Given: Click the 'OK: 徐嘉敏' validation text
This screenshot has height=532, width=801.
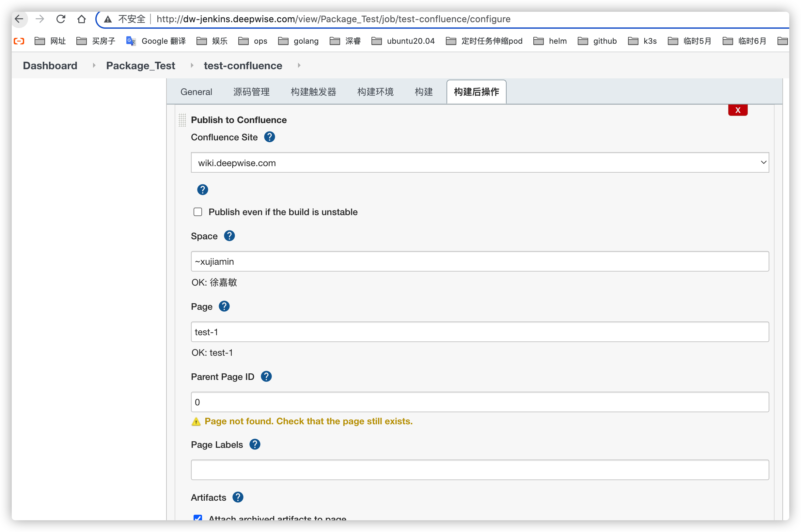Looking at the screenshot, I should pos(214,282).
